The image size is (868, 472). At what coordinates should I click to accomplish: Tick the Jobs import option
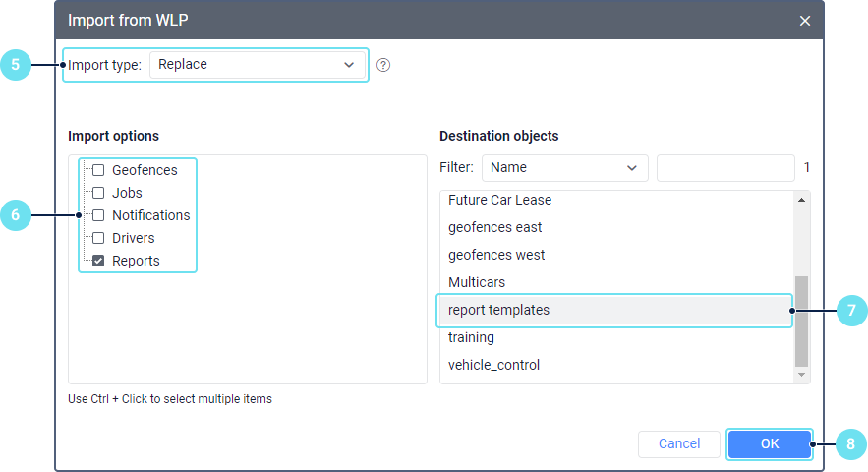click(98, 193)
